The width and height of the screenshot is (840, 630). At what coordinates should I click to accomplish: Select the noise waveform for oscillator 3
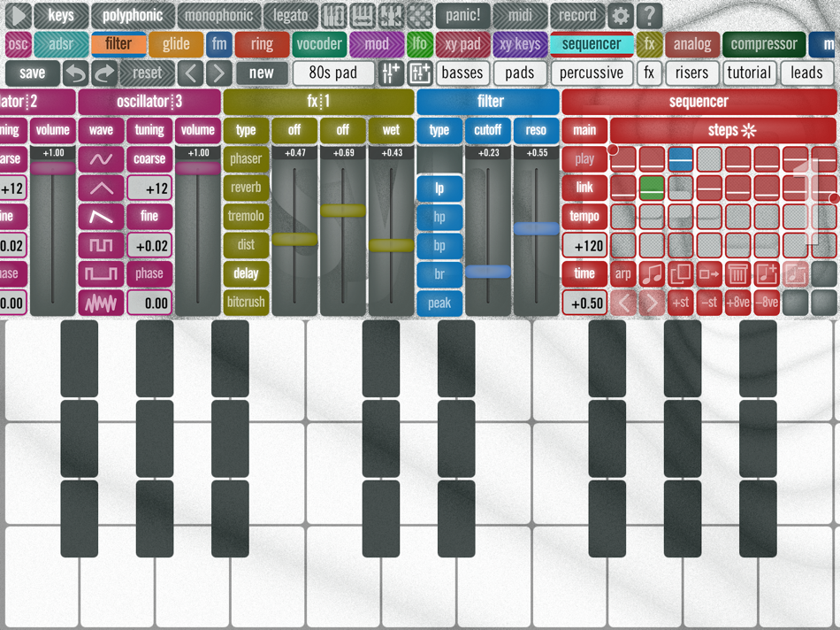(100, 303)
